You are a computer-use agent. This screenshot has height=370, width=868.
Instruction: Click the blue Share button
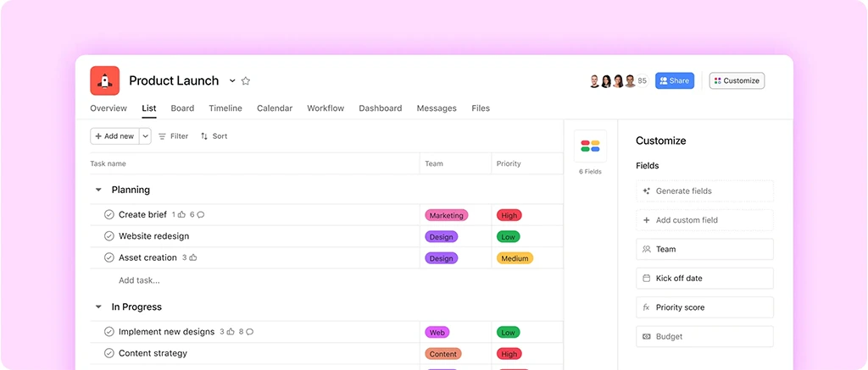coord(674,81)
